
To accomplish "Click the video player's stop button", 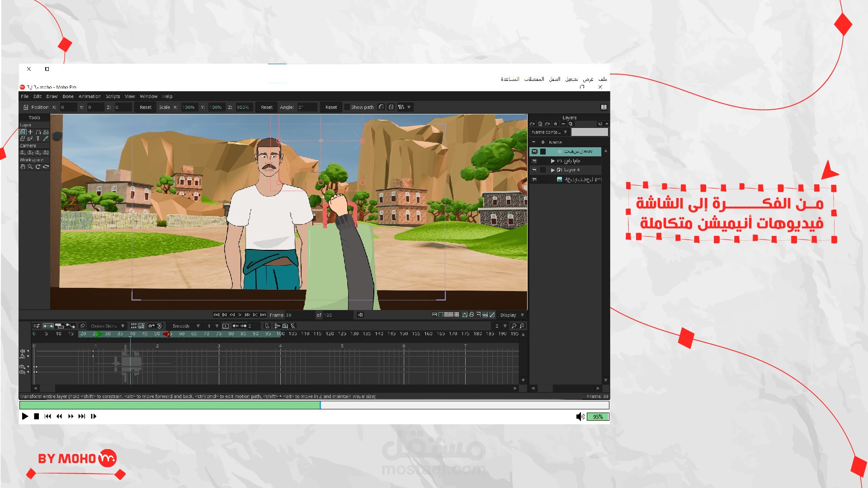I will click(x=37, y=417).
